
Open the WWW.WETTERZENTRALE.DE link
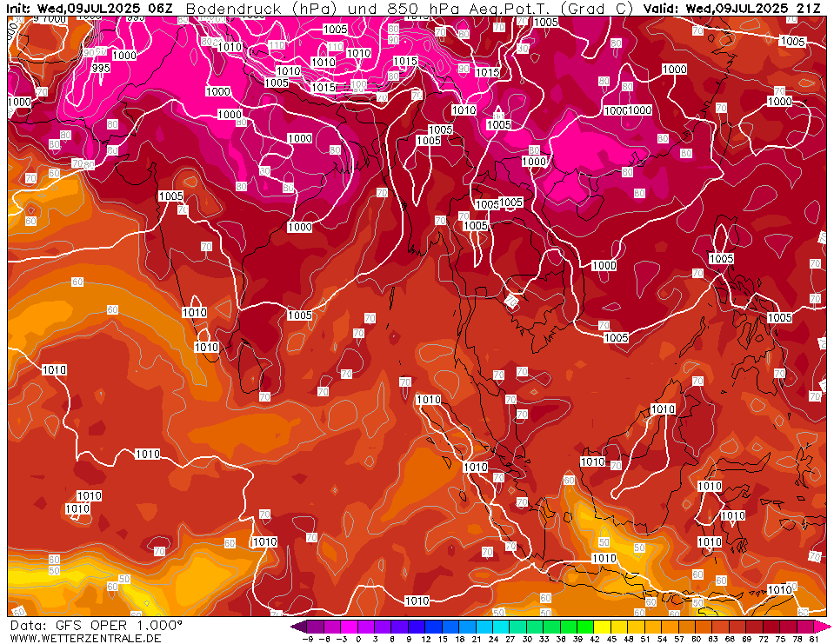pyautogui.click(x=85, y=638)
